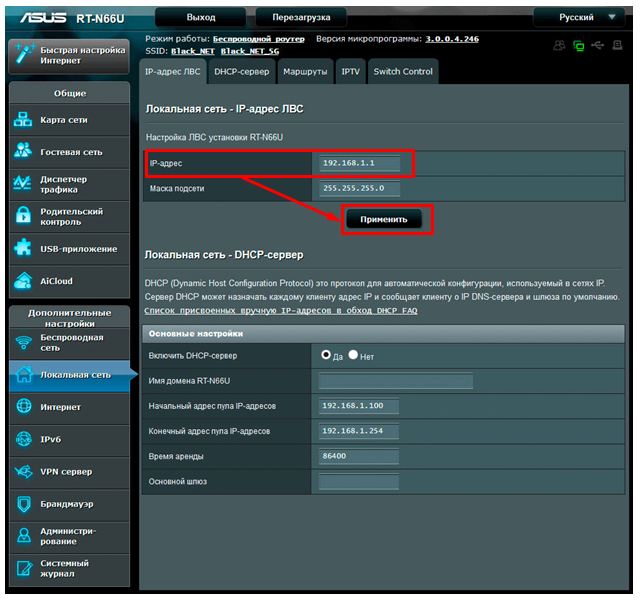Click pool start address field 192.168.1.100
This screenshot has height=602, width=640.
[x=359, y=406]
